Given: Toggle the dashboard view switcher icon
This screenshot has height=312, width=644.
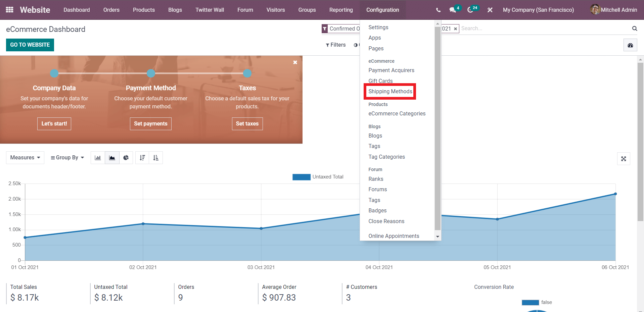Looking at the screenshot, I should pyautogui.click(x=630, y=45).
